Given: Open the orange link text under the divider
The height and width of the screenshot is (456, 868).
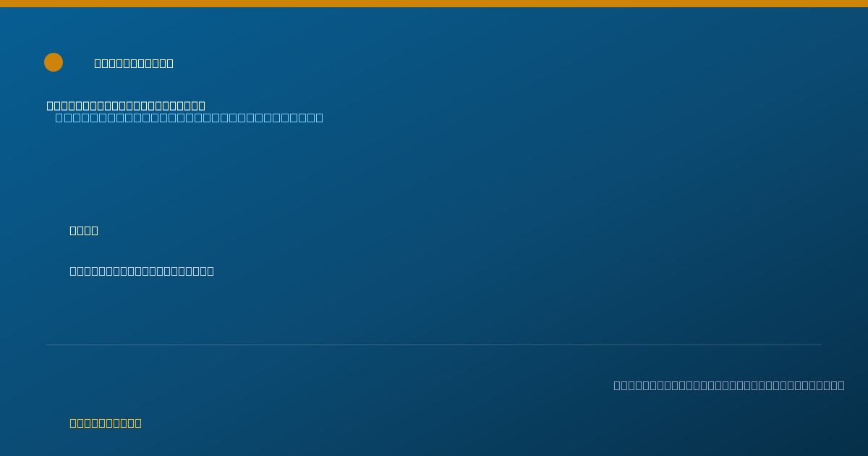Looking at the screenshot, I should point(106,423).
